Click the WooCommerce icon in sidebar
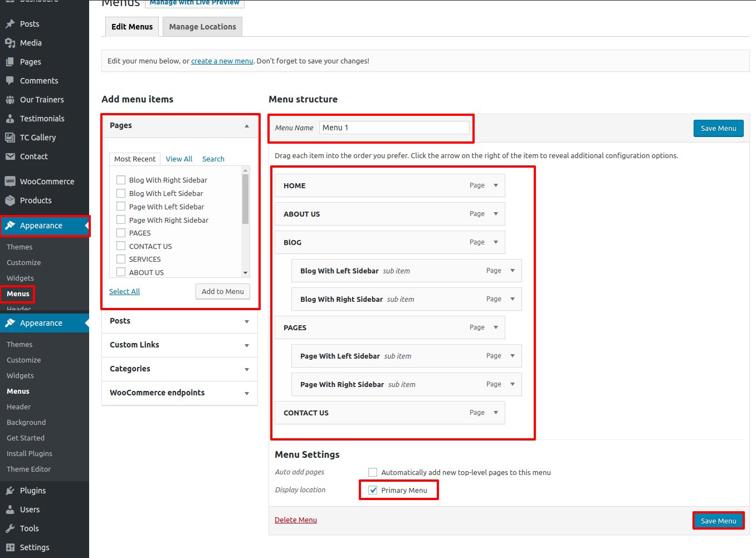756x558 pixels. click(x=10, y=182)
